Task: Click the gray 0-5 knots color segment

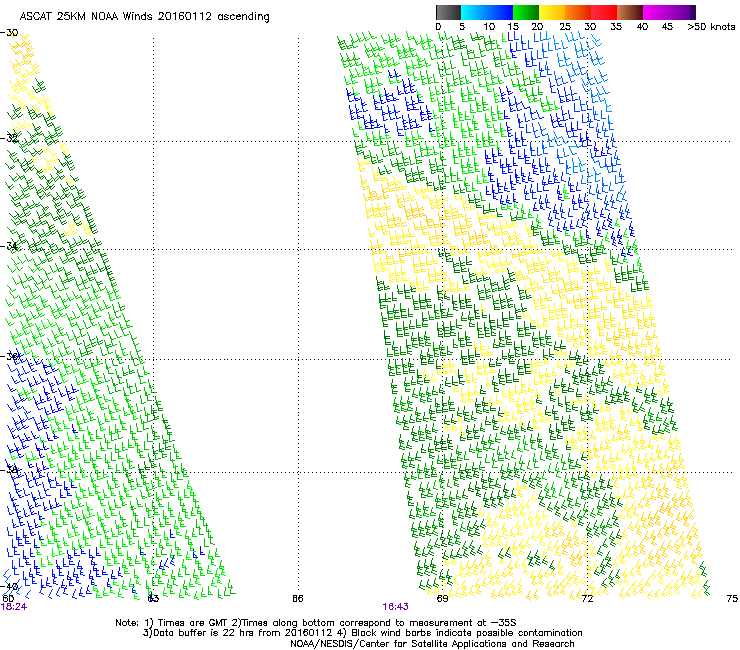Action: [448, 12]
